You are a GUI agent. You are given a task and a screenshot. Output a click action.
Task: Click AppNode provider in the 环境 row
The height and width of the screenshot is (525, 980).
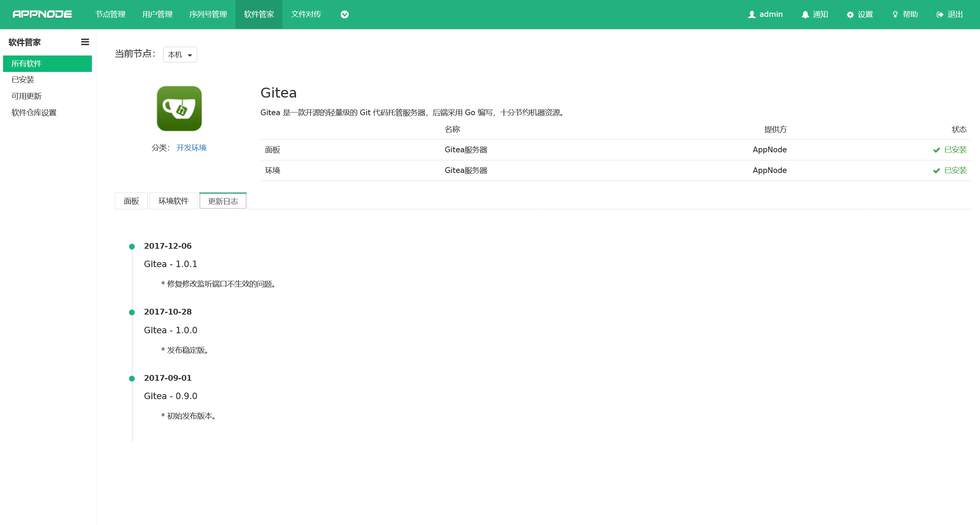(769, 170)
